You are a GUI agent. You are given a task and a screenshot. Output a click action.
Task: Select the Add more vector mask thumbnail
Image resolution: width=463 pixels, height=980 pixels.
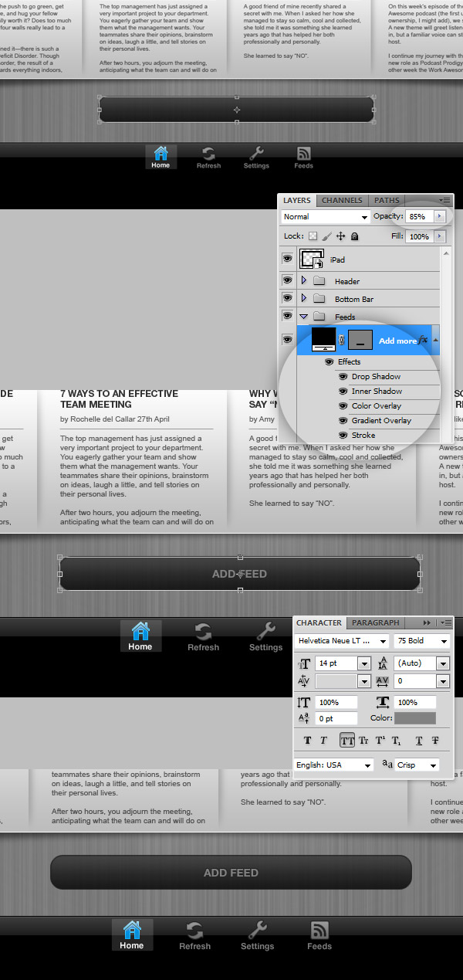coord(360,339)
